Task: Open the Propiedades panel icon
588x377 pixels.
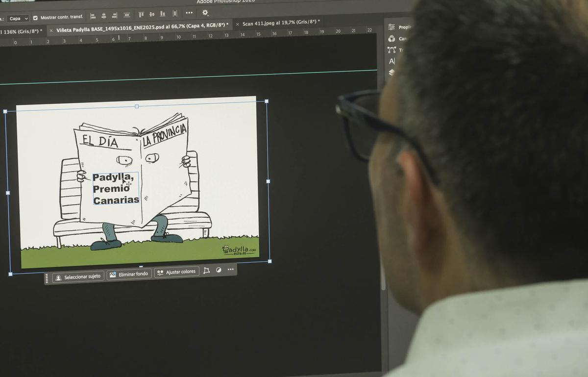Action: pos(392,27)
